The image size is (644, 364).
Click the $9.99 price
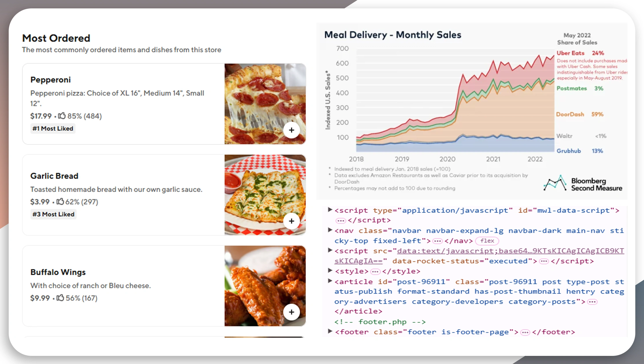[40, 298]
